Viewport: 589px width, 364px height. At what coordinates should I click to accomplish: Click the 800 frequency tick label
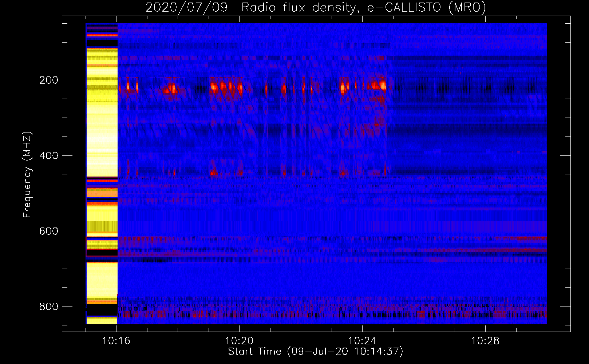coord(49,306)
